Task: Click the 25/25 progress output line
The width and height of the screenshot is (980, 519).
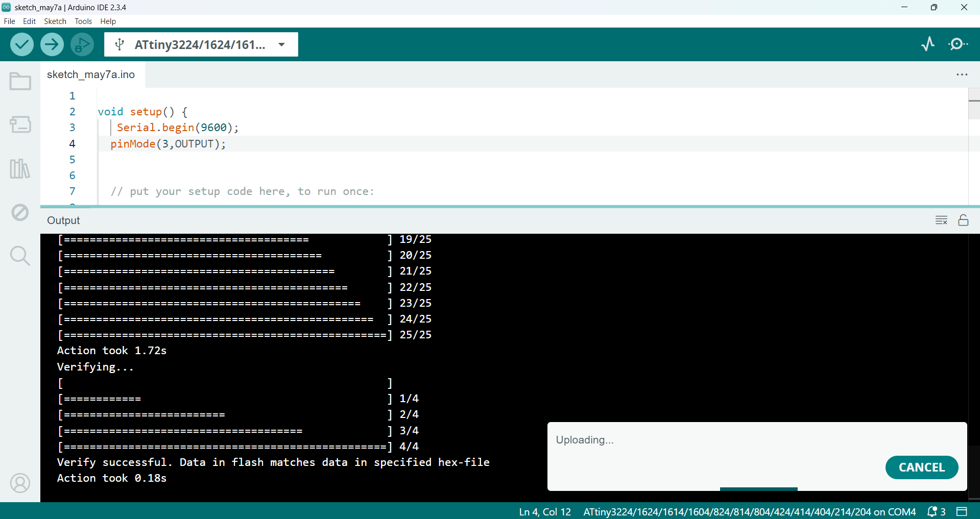Action: click(245, 335)
